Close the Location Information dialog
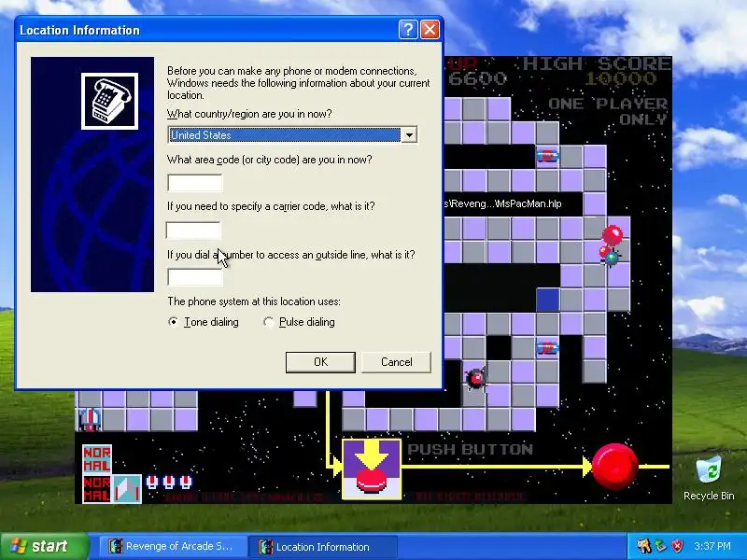Viewport: 747px width, 560px height. (430, 30)
